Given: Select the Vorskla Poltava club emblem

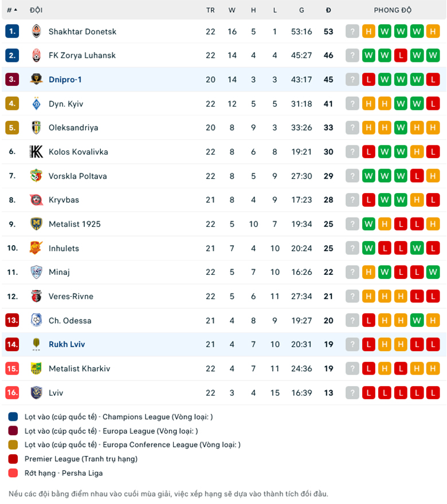Looking at the screenshot, I should [36, 176].
